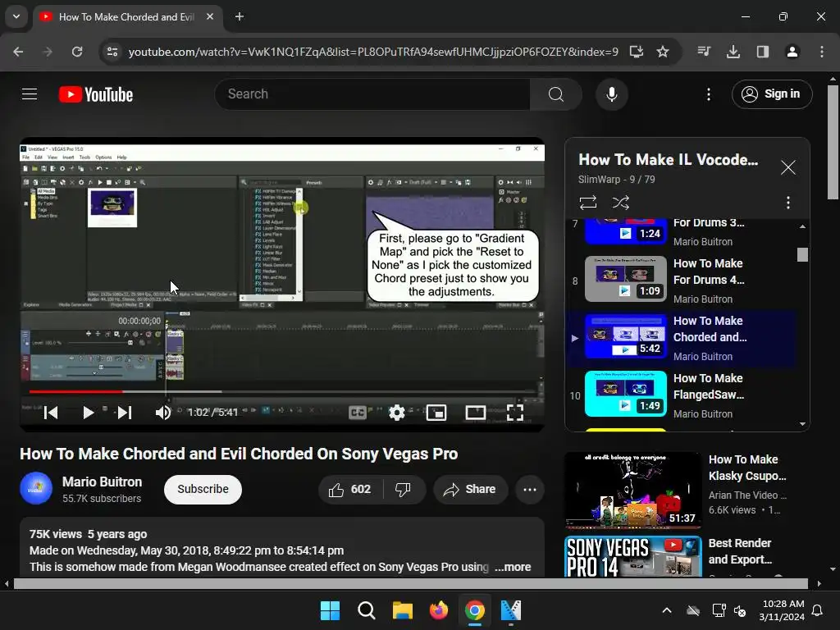The height and width of the screenshot is (630, 840).
Task: Bookmark this page star
Action: 663,52
